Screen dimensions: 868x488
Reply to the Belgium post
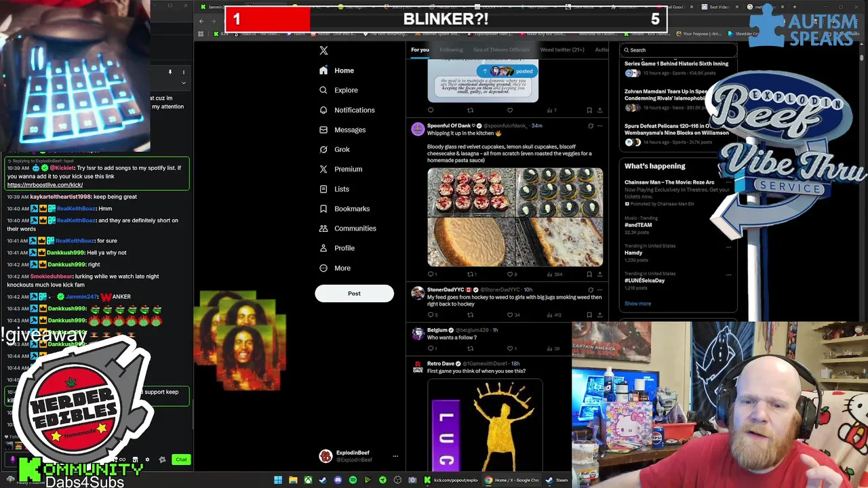(x=431, y=348)
